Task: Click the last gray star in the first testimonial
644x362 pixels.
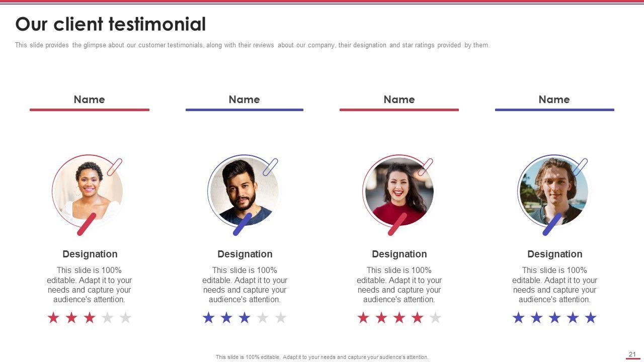Action: (x=126, y=318)
